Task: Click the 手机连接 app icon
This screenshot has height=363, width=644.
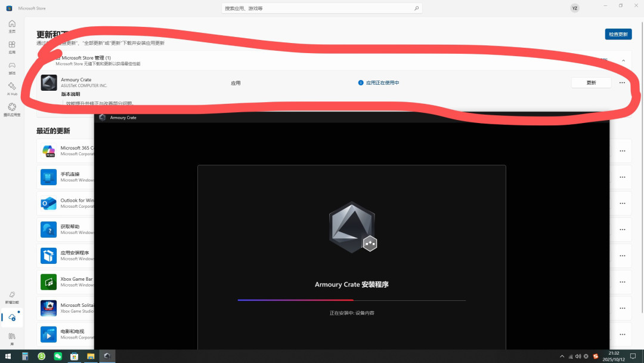Action: [48, 177]
